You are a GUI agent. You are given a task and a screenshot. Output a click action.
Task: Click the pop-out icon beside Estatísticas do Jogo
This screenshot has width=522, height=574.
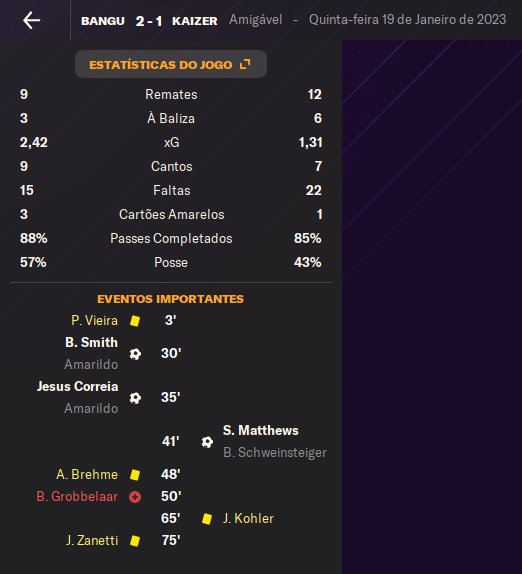click(245, 64)
